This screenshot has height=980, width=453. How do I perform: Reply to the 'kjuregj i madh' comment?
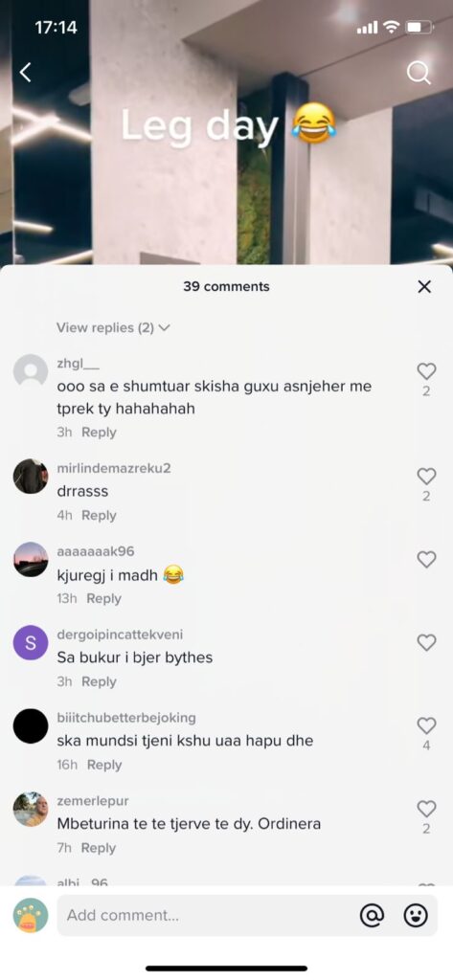(x=103, y=598)
